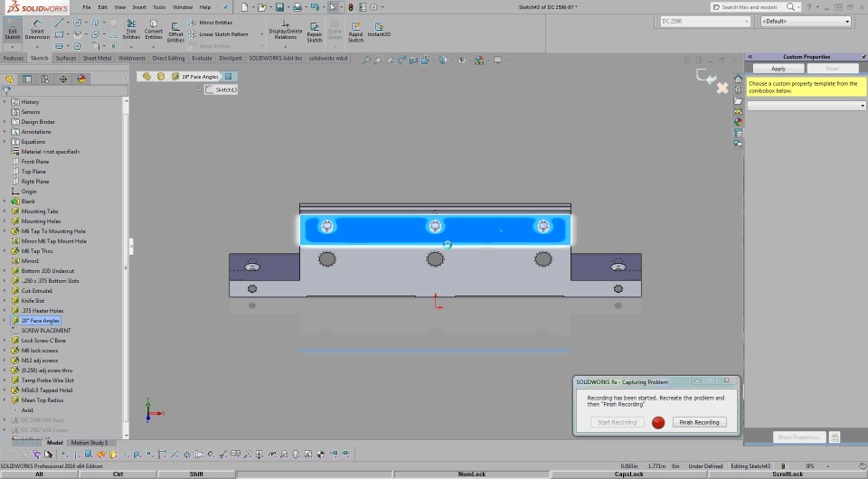Switch to the Evaluate tab

pyautogui.click(x=202, y=58)
